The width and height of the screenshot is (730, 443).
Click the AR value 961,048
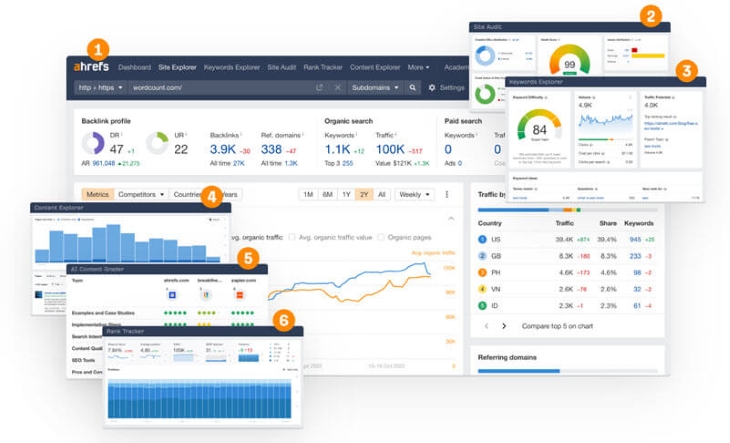pos(103,163)
